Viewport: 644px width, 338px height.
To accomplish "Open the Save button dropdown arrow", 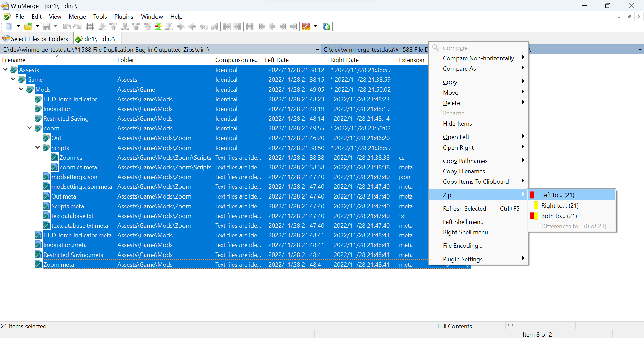I will pos(56,26).
